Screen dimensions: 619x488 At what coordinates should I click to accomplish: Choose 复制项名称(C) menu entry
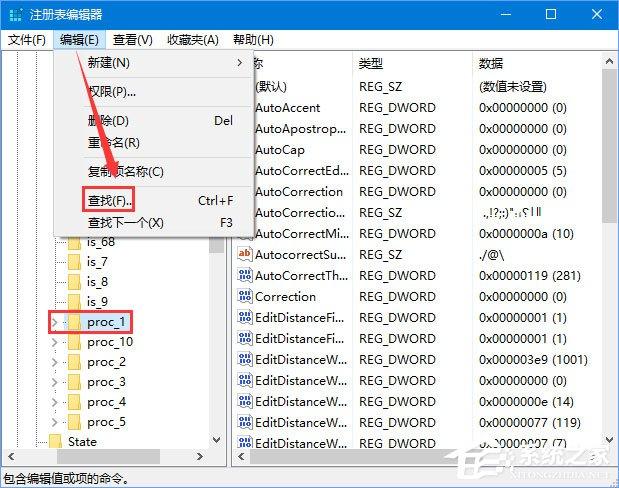(154, 171)
